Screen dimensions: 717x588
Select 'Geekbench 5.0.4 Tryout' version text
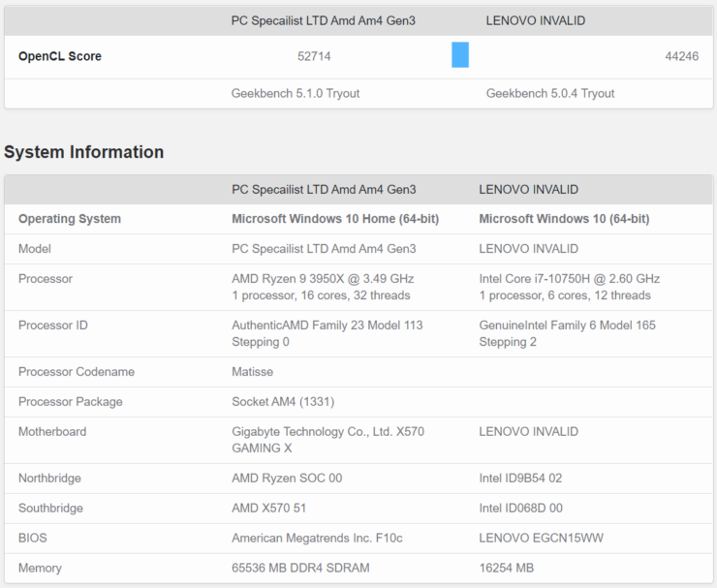pyautogui.click(x=550, y=93)
